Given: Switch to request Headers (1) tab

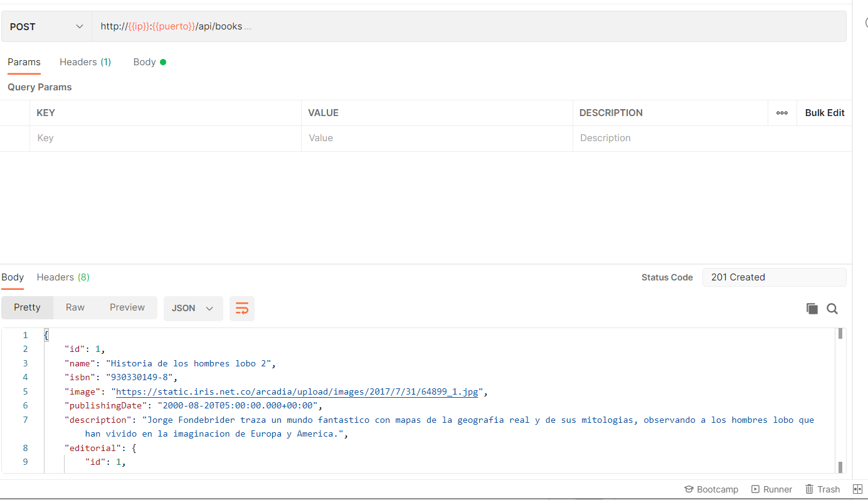Looking at the screenshot, I should coord(85,62).
